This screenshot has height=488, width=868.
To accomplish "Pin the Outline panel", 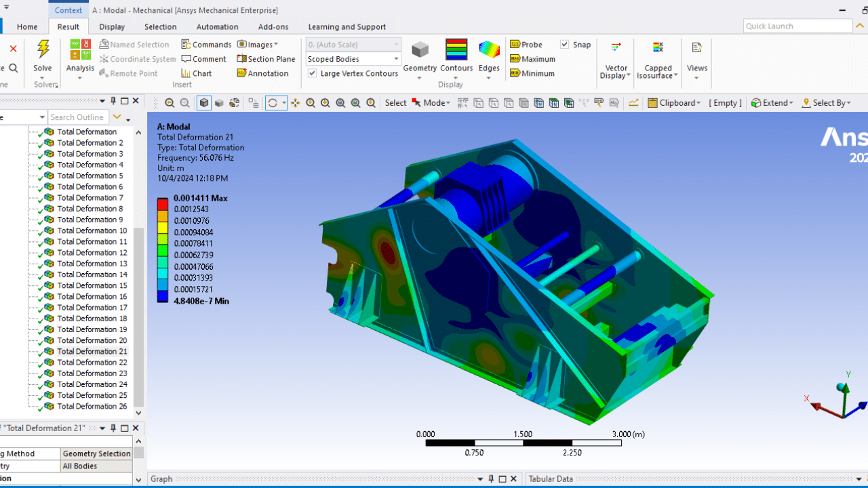I will (x=113, y=101).
